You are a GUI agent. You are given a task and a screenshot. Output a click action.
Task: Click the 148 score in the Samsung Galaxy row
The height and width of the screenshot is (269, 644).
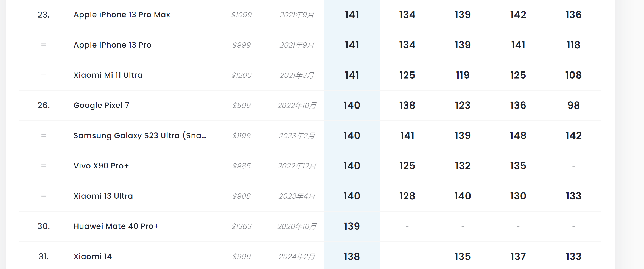tap(518, 135)
